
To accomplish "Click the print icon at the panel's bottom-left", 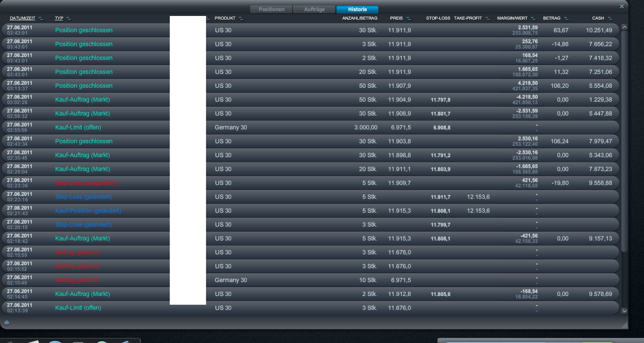I will [x=6, y=323].
